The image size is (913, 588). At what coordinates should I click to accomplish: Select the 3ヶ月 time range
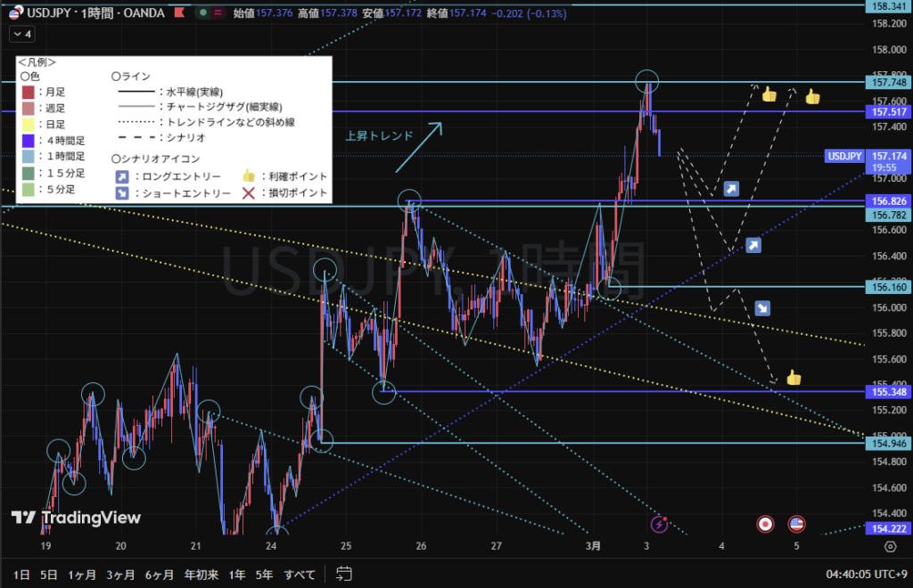(x=120, y=575)
